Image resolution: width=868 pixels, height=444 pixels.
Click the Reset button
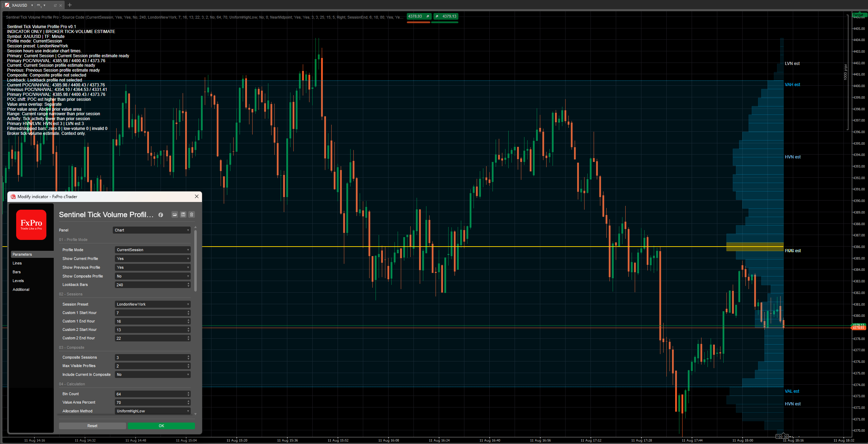click(92, 426)
